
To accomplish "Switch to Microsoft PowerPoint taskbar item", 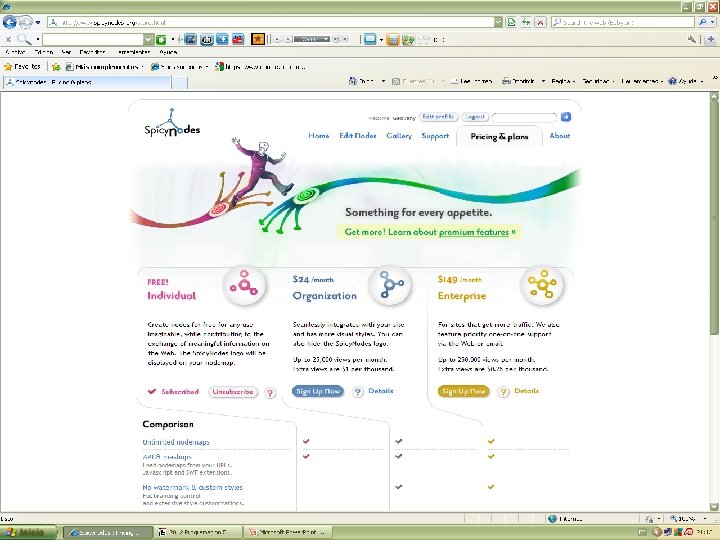I will coord(287,532).
